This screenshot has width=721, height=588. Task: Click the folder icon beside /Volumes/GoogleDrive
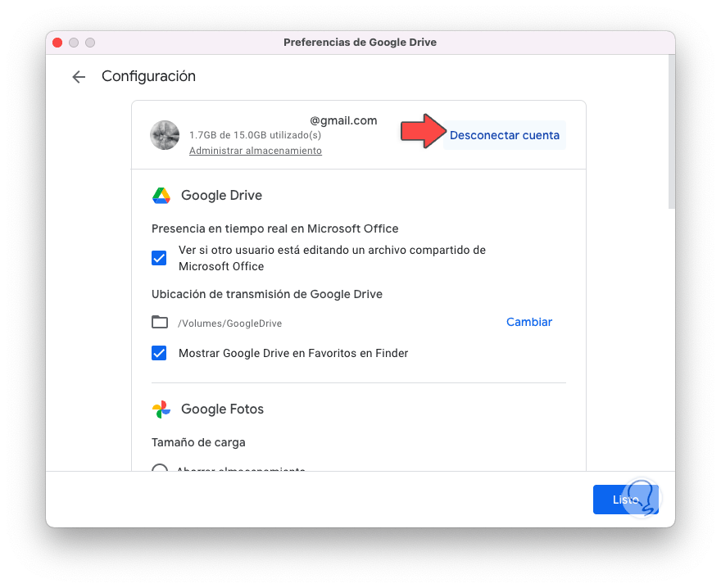[160, 323]
